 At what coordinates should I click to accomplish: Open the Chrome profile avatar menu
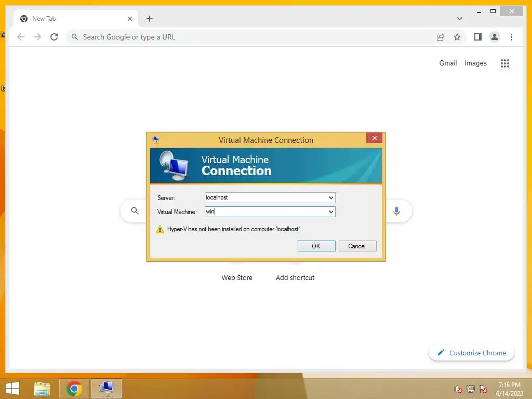click(x=495, y=37)
